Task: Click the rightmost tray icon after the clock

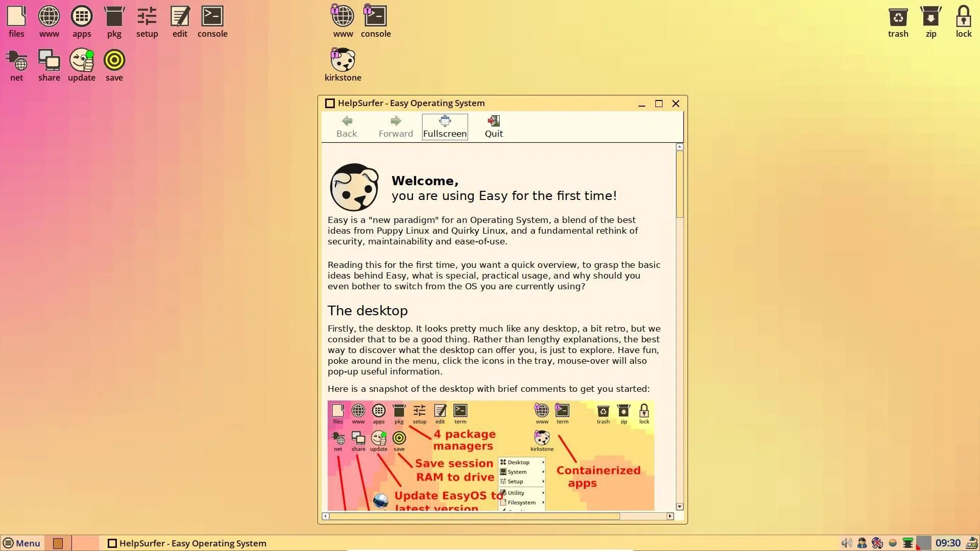Action: pos(971,543)
